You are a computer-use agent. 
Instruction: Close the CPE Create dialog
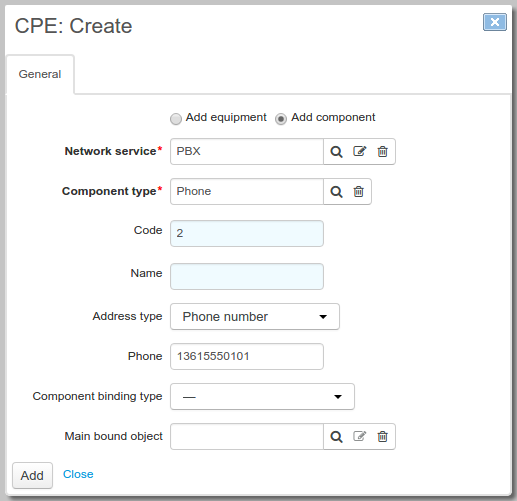click(x=495, y=22)
